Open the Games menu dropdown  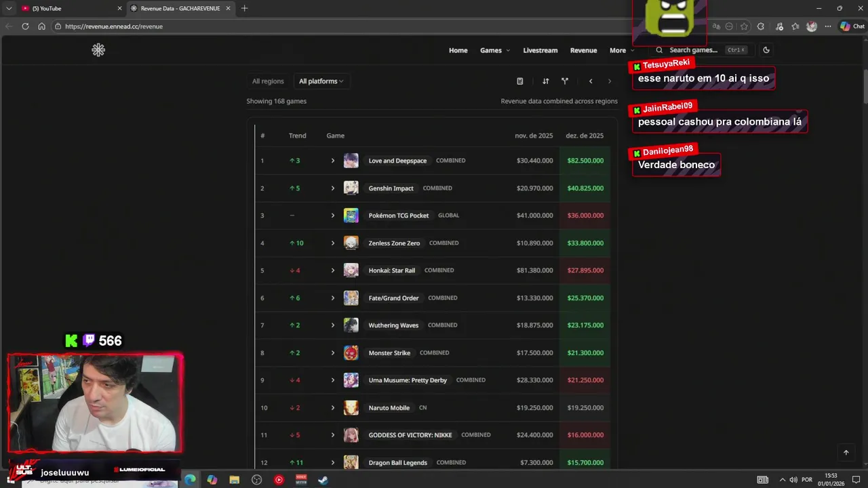click(x=495, y=50)
